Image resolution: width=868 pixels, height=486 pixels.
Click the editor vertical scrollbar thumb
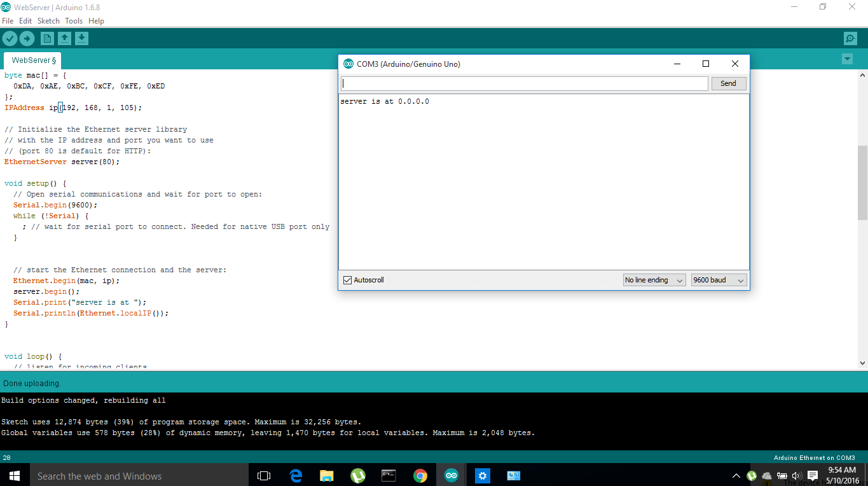(862, 183)
